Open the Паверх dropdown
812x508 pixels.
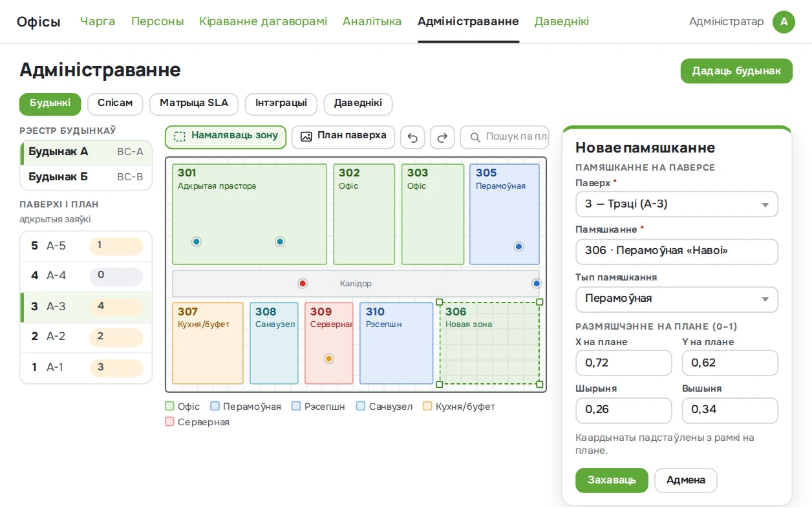coord(677,204)
